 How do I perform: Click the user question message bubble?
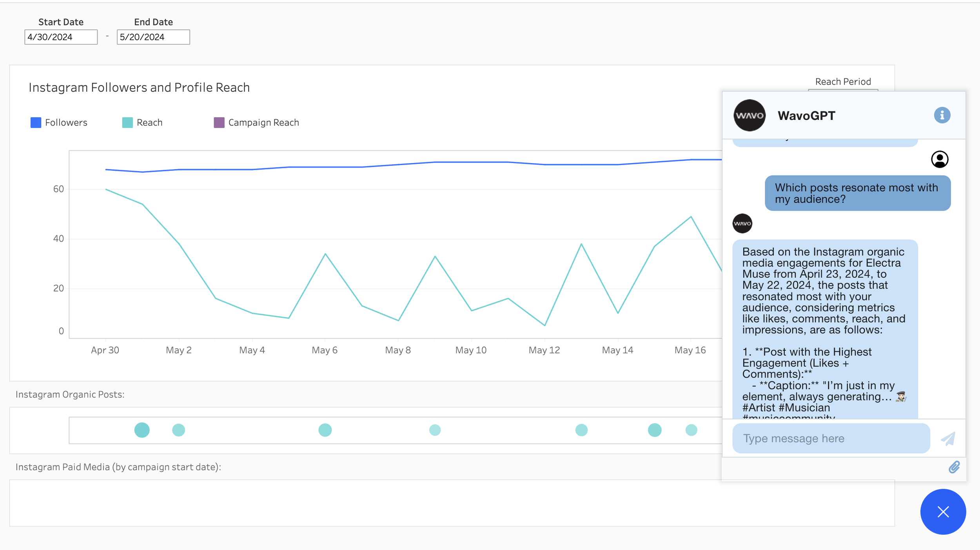(857, 193)
